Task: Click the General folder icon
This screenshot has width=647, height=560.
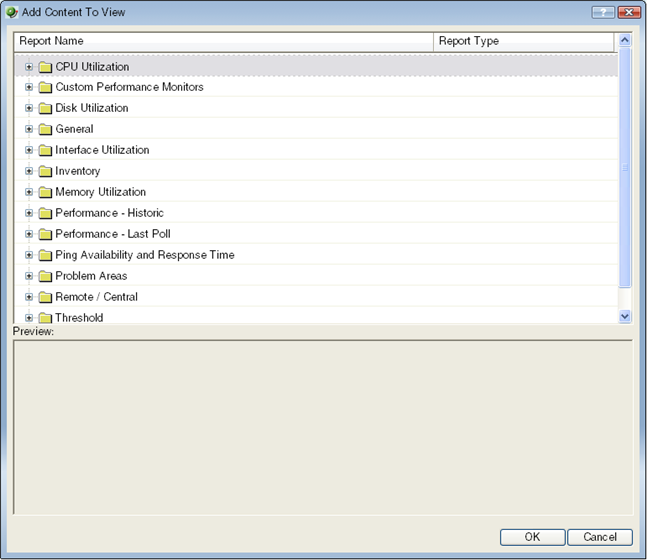Action: coord(45,129)
